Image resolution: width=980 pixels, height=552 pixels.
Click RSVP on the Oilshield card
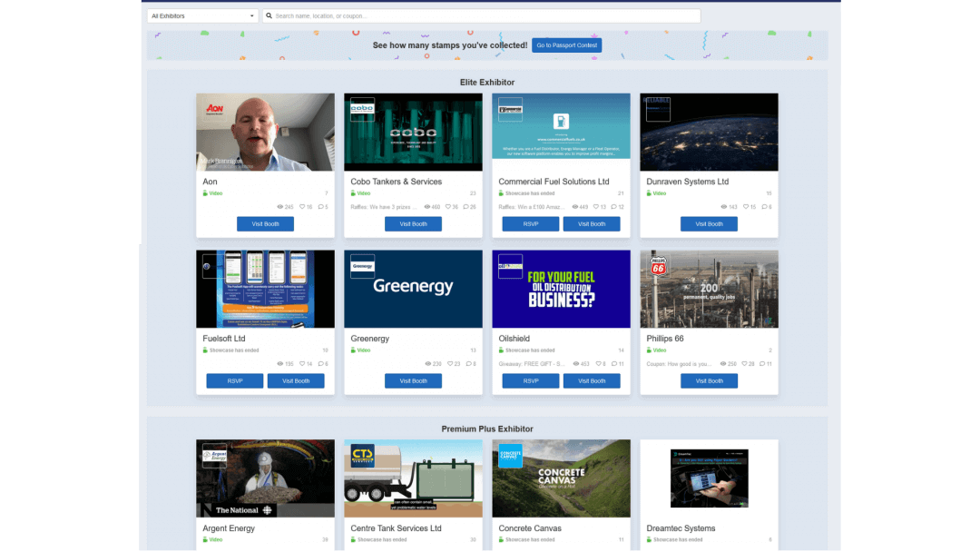point(531,381)
